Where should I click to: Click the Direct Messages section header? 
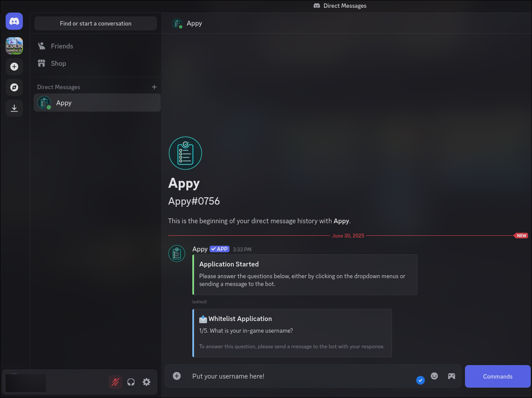pos(59,87)
